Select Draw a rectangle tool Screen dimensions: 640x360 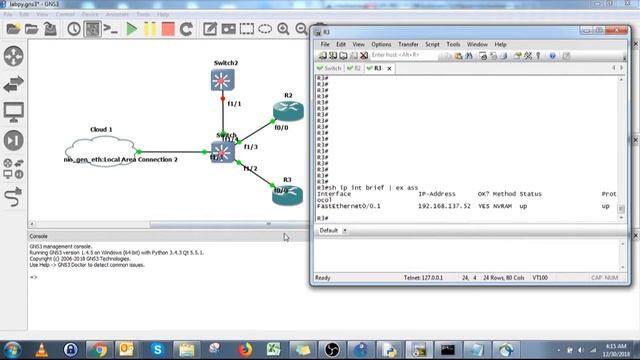pos(247,29)
